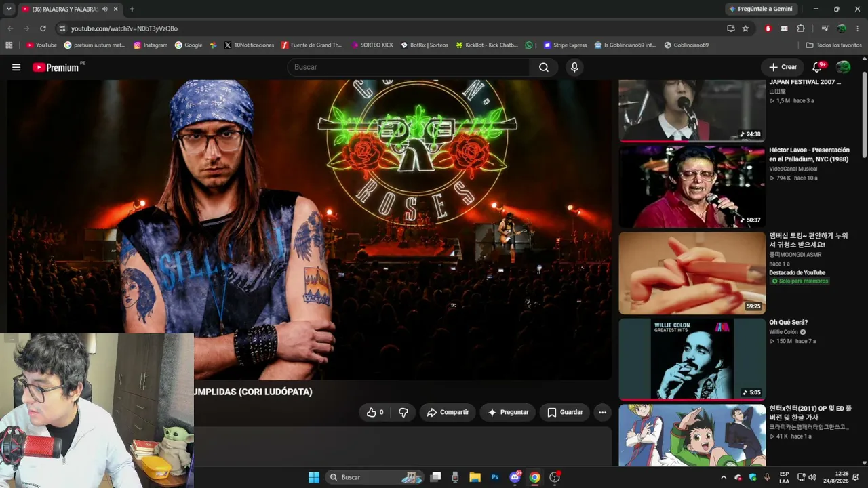Start voice search with the microphone icon

click(x=574, y=67)
